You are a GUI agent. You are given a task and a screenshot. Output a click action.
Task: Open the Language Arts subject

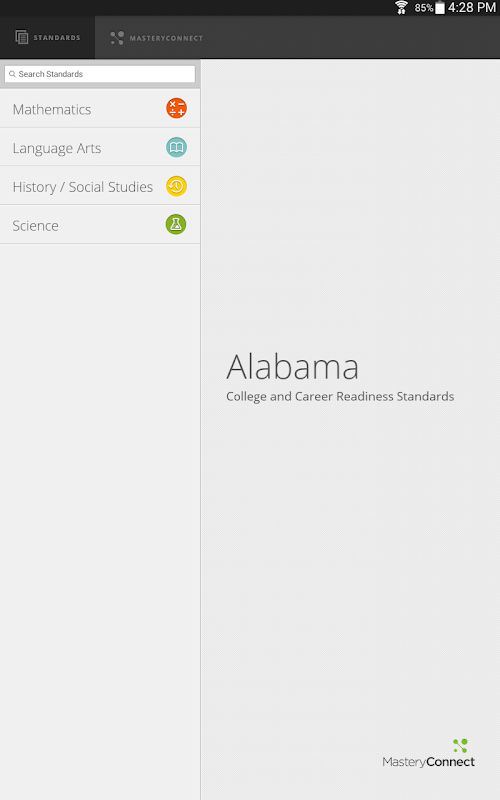tap(100, 147)
